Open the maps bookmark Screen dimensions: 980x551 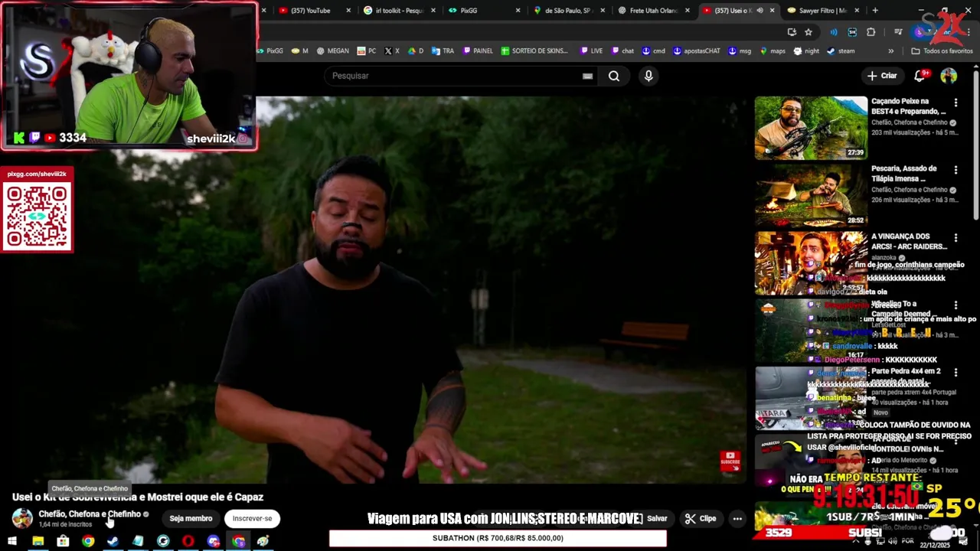point(772,51)
